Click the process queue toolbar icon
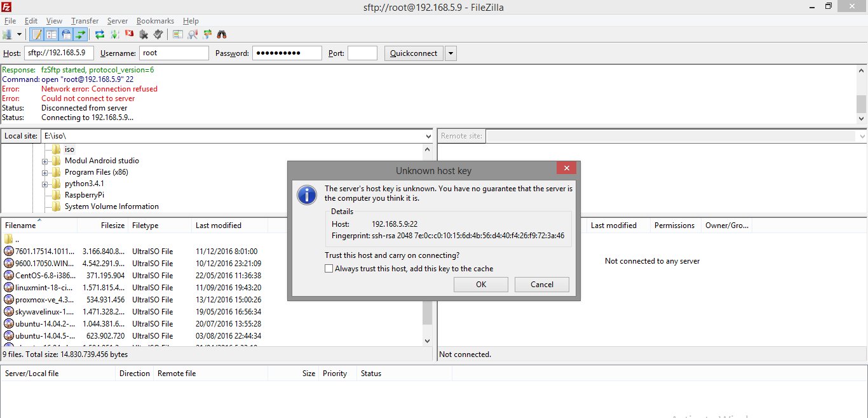 pyautogui.click(x=115, y=34)
